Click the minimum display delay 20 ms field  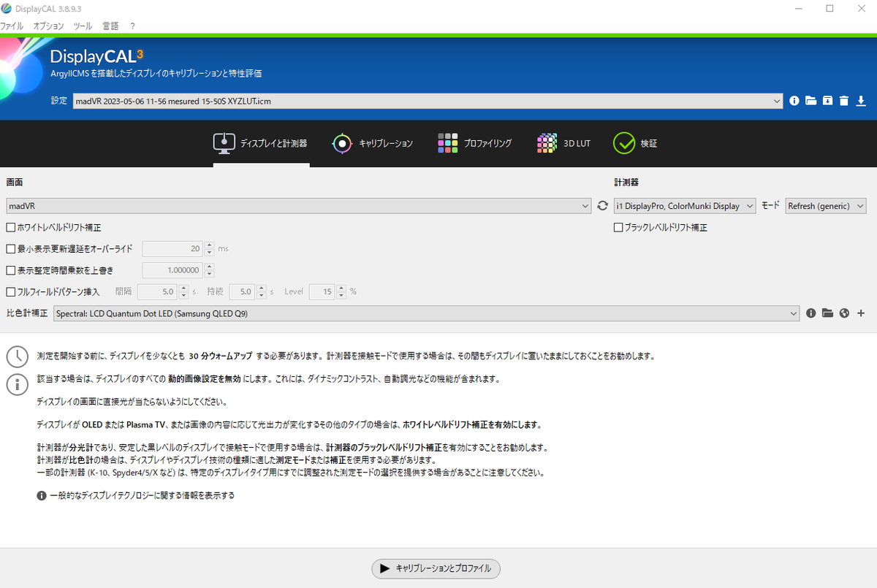[x=173, y=249]
